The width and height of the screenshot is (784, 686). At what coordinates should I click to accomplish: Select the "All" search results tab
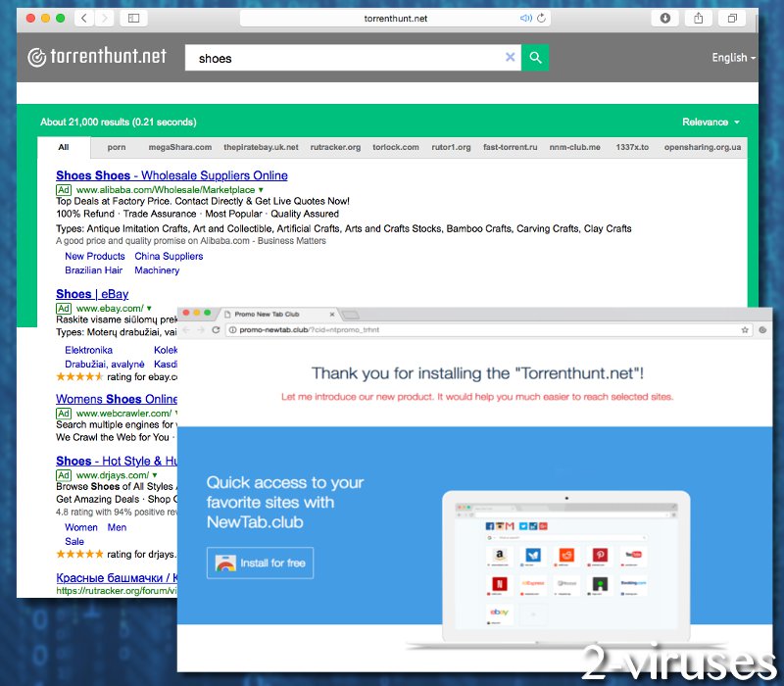click(64, 147)
